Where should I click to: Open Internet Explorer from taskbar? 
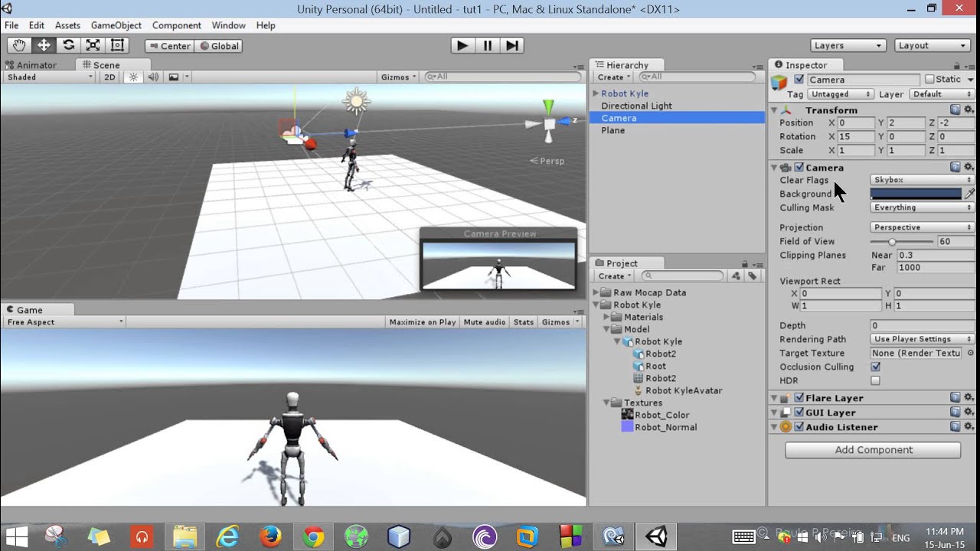tap(227, 536)
